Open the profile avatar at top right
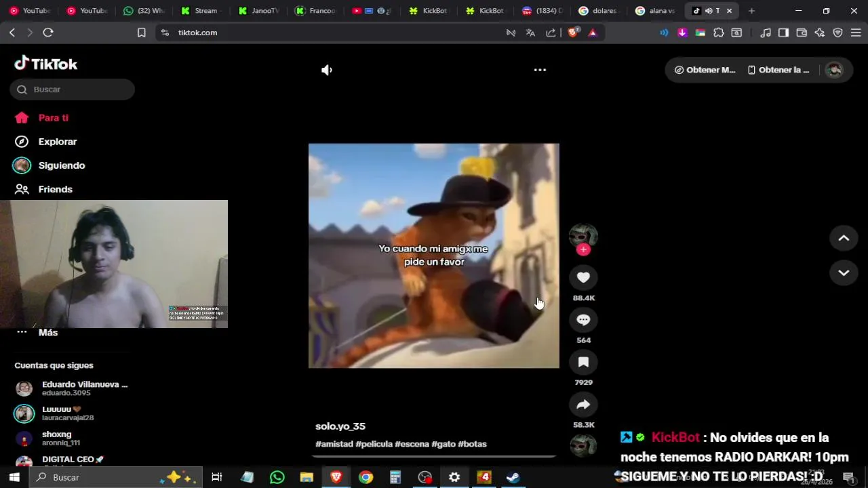 tap(834, 70)
